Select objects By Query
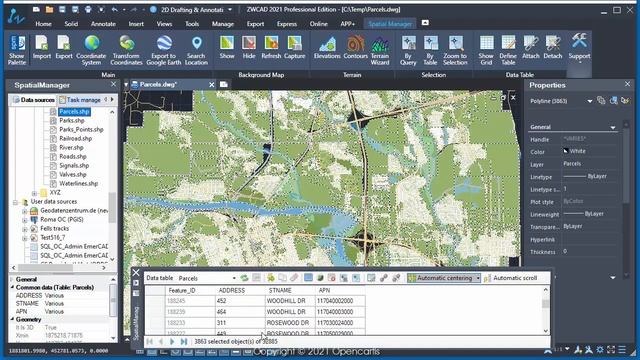The image size is (640, 360). pyautogui.click(x=408, y=50)
